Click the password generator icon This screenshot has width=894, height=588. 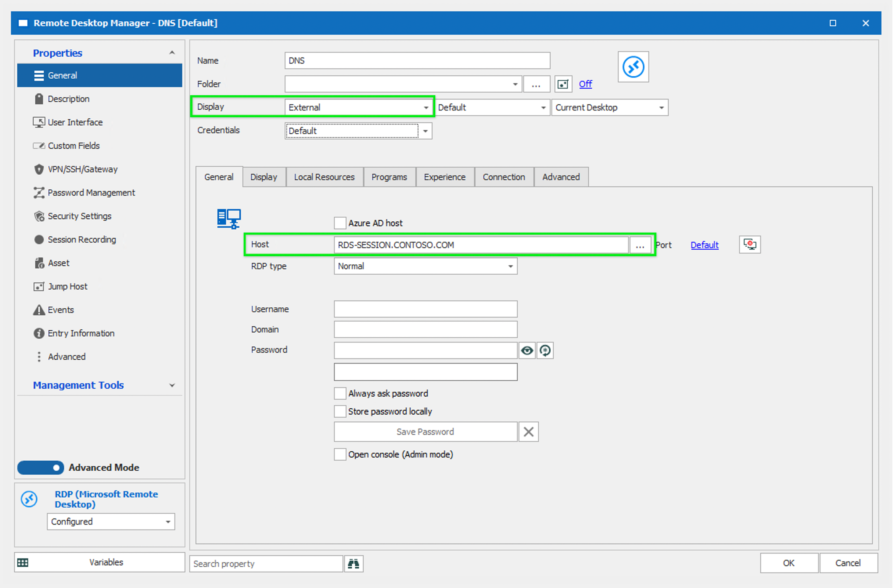click(545, 351)
